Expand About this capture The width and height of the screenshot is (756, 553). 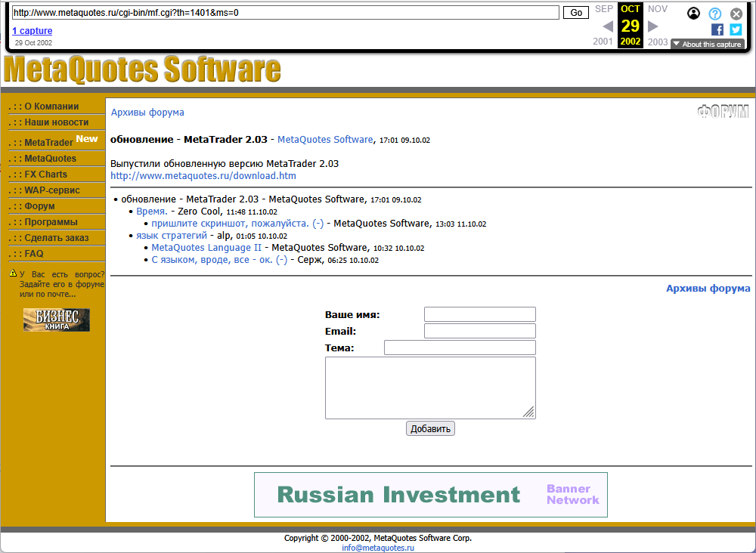[x=708, y=44]
